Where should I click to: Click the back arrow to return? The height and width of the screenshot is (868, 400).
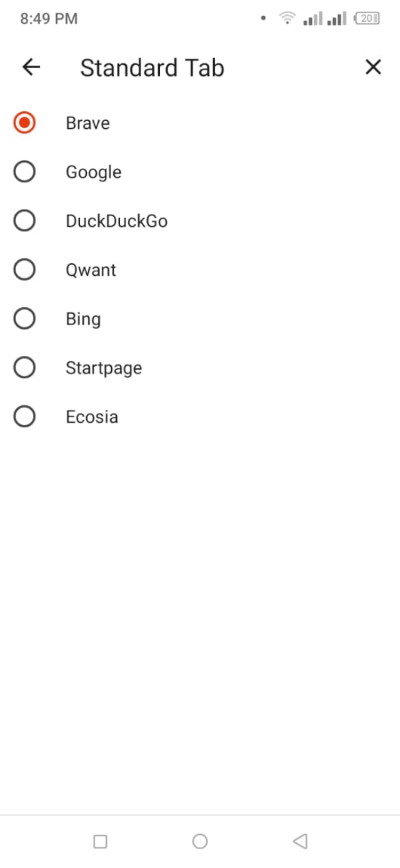click(31, 67)
